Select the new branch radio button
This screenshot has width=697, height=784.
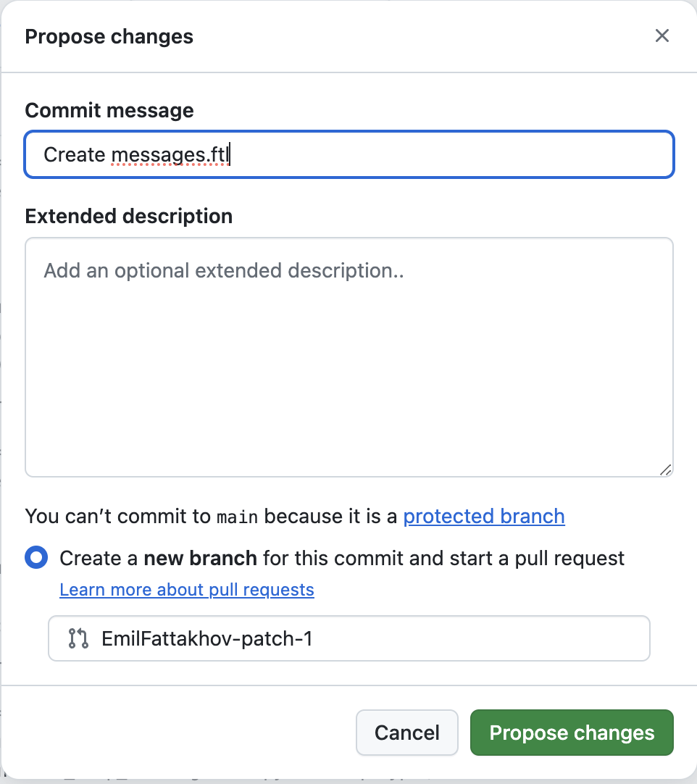(x=37, y=558)
